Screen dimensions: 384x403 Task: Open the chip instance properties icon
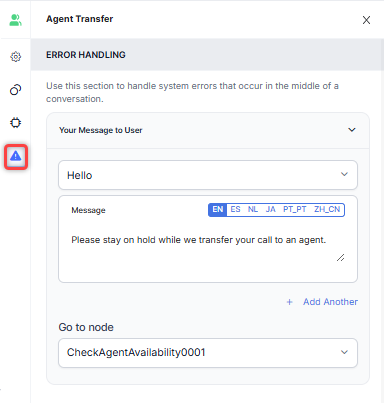click(15, 123)
